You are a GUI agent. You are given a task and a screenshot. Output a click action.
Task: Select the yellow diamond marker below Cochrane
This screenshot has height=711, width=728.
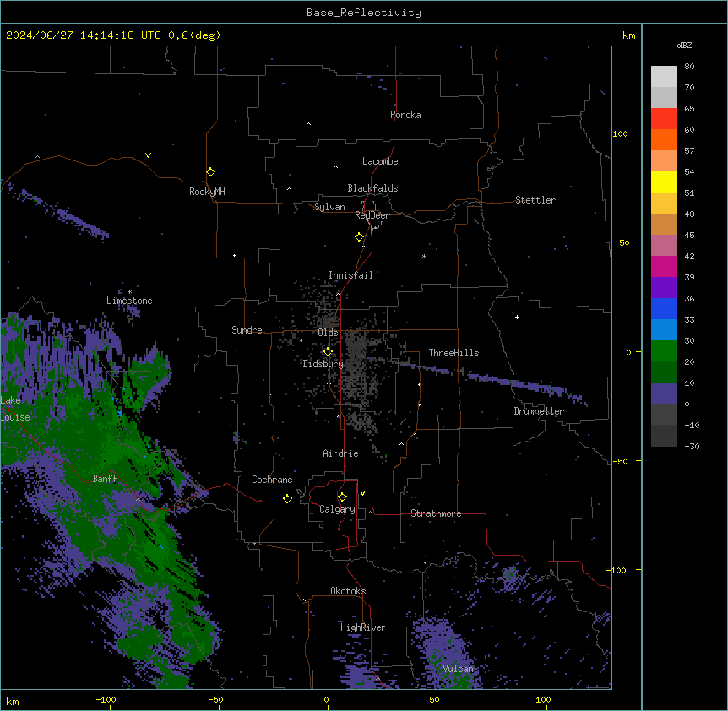[287, 499]
